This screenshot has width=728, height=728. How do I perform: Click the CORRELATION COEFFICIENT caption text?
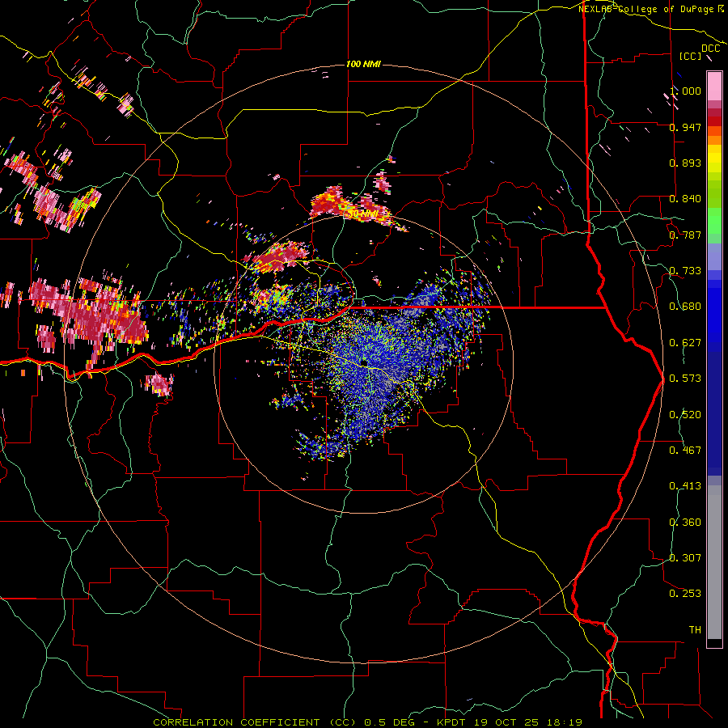(236, 722)
